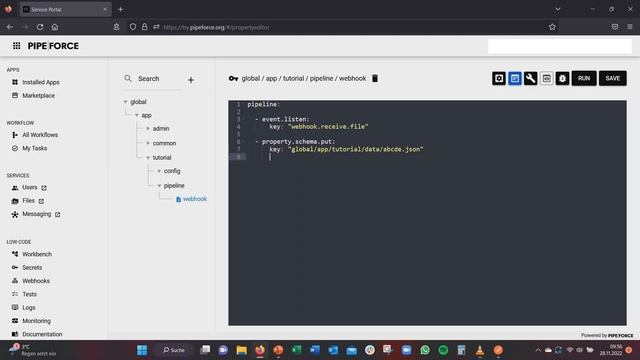
Task: Select the webhook file in tree
Action: (x=191, y=199)
